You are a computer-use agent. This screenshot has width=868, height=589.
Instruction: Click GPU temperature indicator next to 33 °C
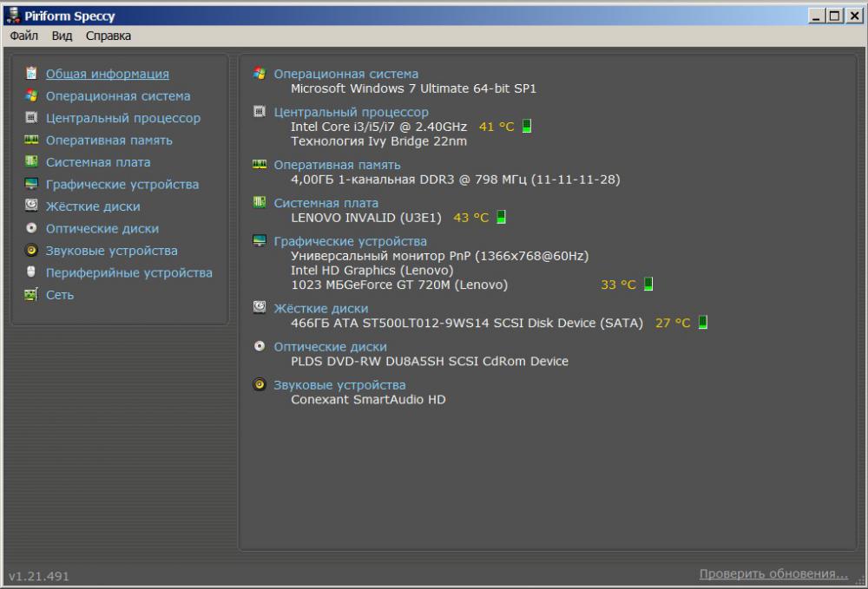click(x=648, y=285)
